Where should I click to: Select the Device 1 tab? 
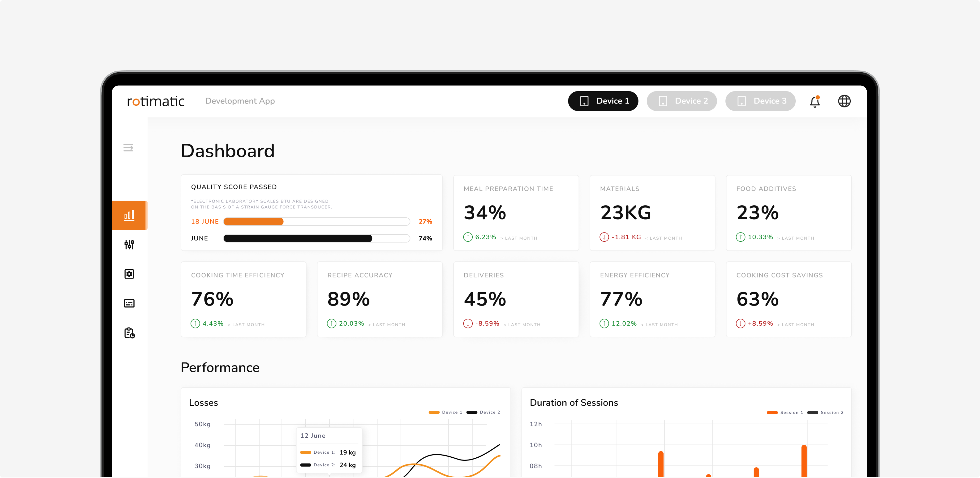click(x=603, y=101)
